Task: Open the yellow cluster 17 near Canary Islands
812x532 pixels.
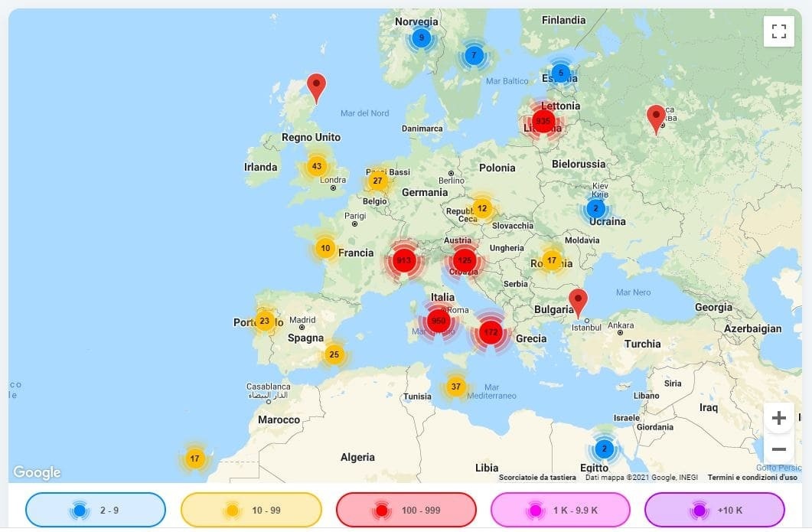Action: 194,459
